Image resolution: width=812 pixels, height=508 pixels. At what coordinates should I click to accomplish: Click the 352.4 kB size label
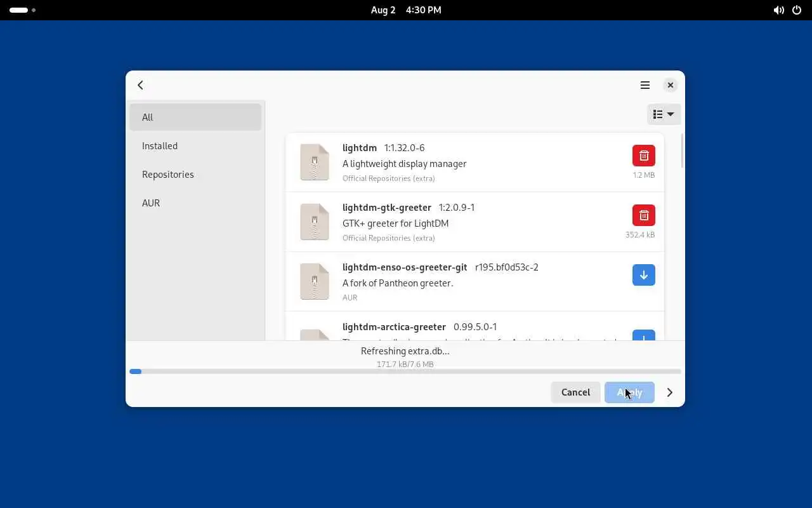tap(640, 235)
